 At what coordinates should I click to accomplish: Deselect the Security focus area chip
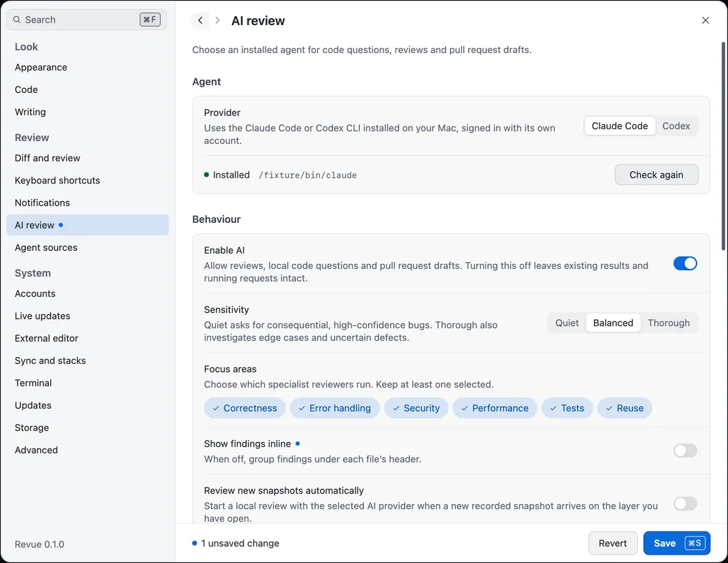[416, 408]
